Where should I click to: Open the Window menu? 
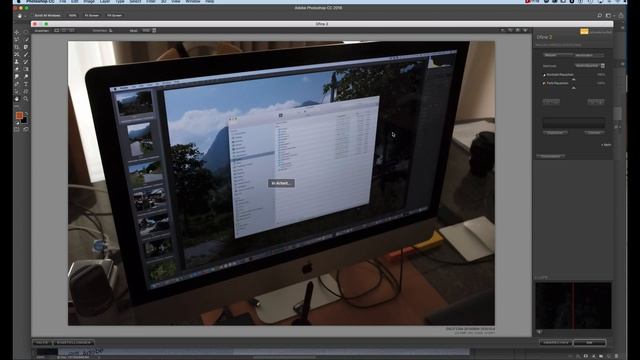click(x=193, y=2)
